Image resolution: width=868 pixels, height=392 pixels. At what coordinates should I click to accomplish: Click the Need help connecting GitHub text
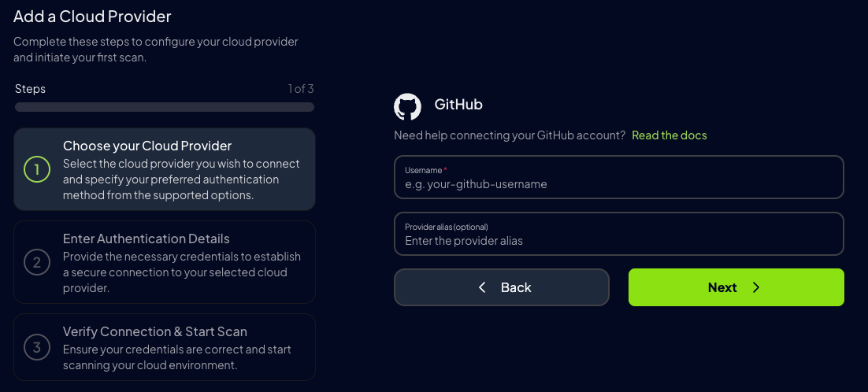[509, 135]
